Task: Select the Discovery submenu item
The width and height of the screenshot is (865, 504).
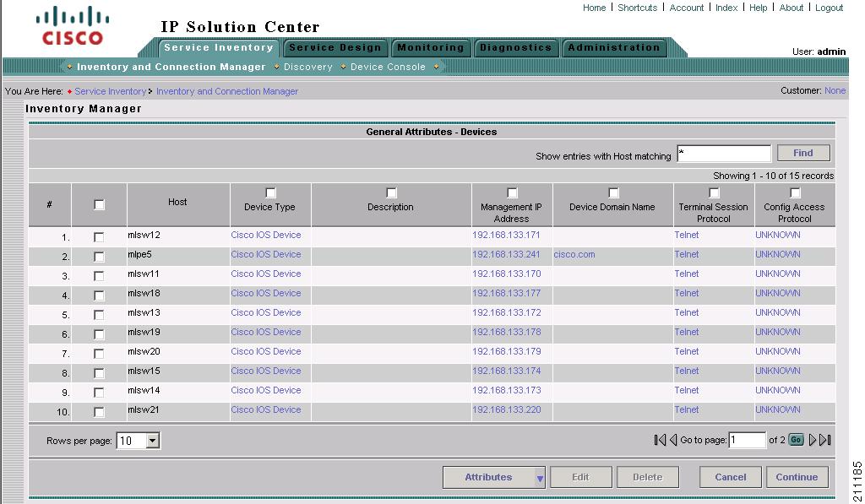Action: [x=307, y=67]
